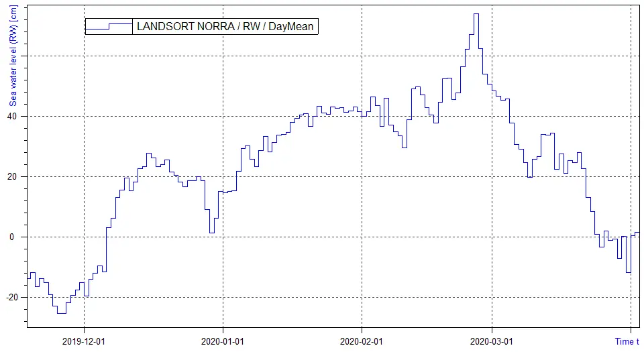Click the deepest dip at the far right
Image resolution: width=644 pixels, height=352 pixels.
[x=629, y=272]
